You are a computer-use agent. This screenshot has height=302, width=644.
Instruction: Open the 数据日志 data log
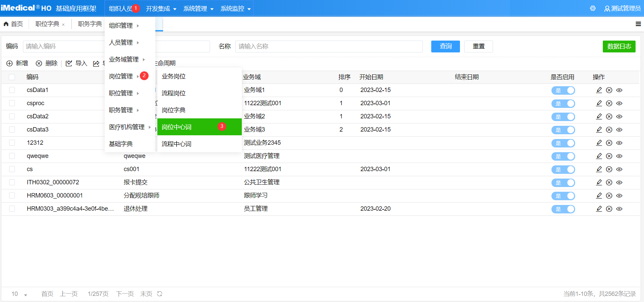click(x=619, y=46)
